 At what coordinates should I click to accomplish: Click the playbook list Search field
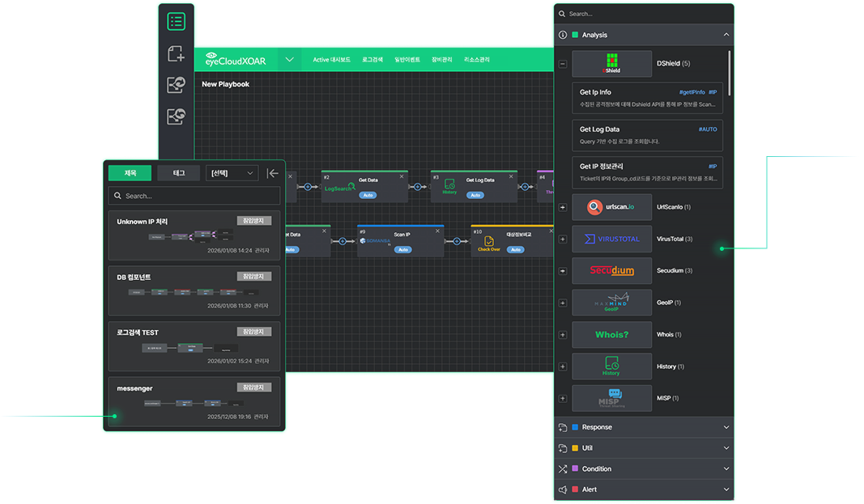click(194, 196)
